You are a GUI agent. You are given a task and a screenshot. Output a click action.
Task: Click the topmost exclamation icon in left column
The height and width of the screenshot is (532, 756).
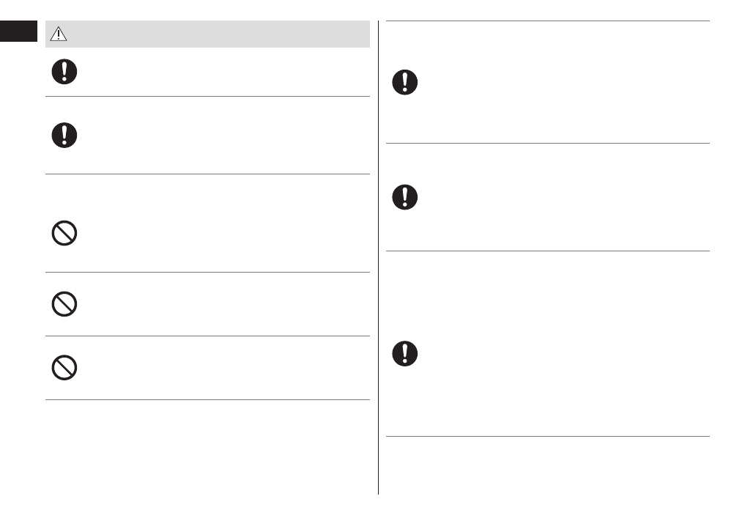coord(64,72)
